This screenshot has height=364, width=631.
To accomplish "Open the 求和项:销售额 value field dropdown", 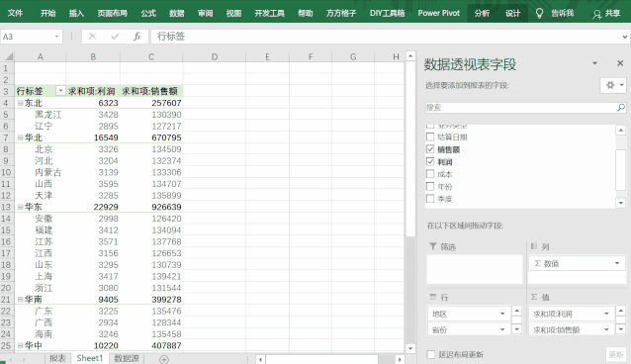I will [606, 329].
